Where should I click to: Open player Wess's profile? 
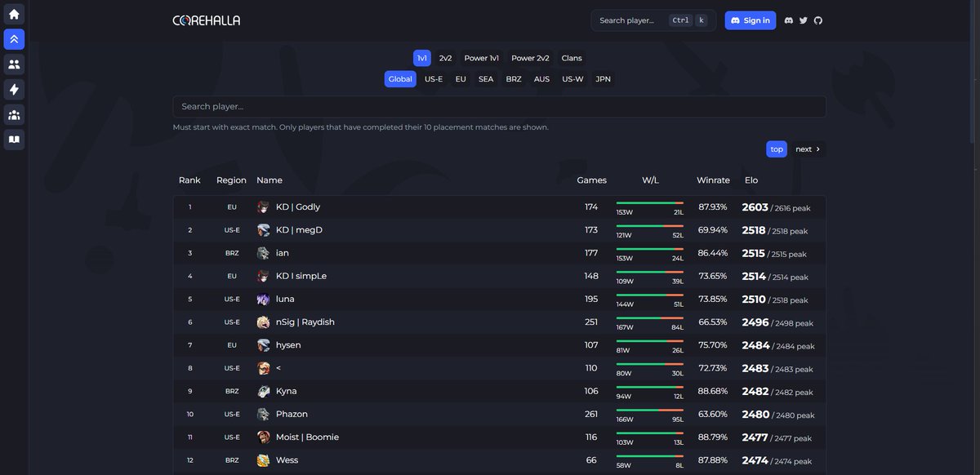coord(287,460)
